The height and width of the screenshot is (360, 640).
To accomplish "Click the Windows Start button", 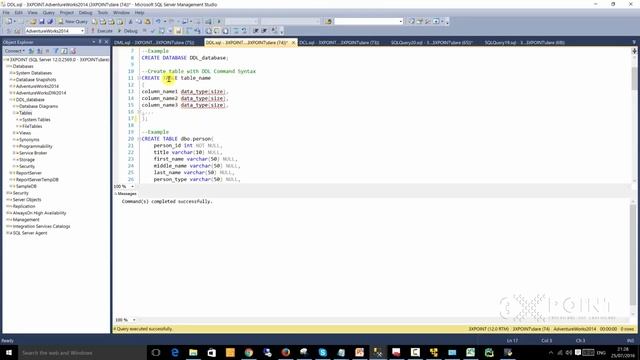I will (9, 353).
